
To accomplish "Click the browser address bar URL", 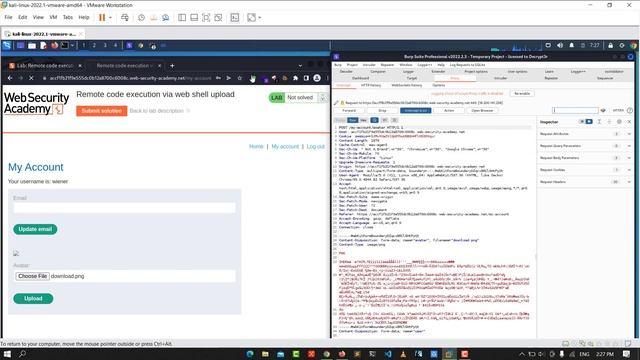I will point(130,78).
